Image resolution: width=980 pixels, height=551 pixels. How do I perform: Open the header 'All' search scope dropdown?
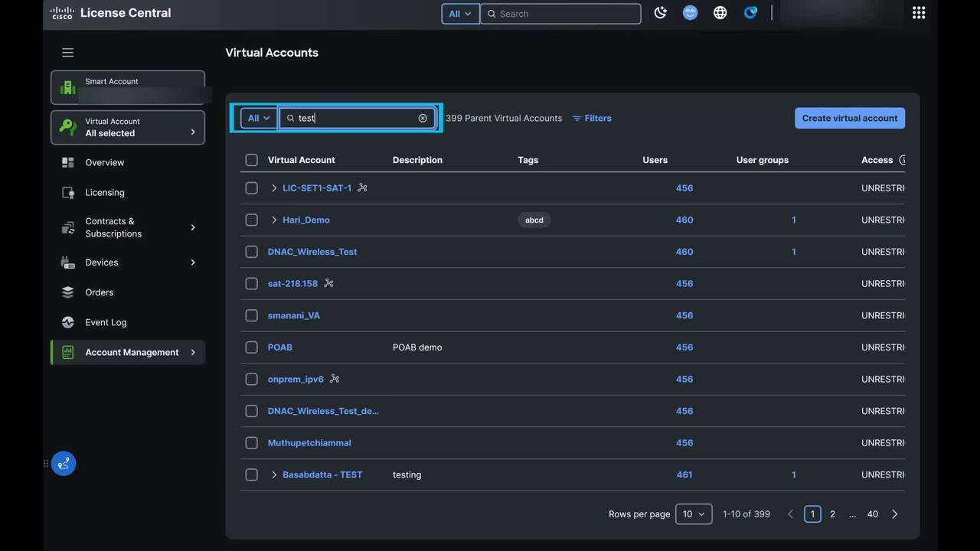tap(460, 14)
